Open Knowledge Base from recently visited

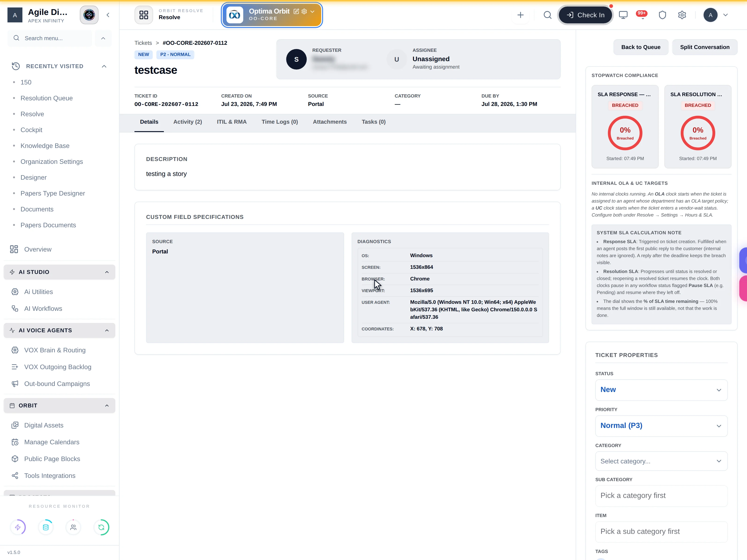(x=45, y=146)
